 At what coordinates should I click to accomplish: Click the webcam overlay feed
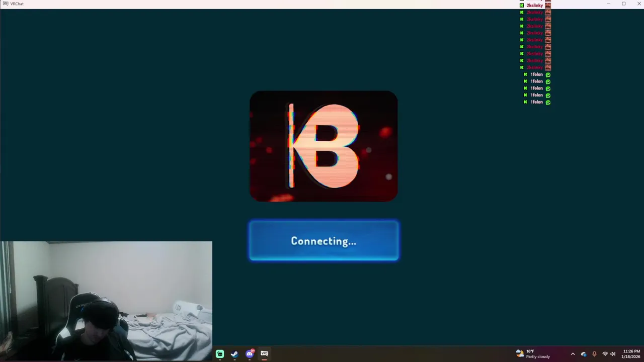106,301
